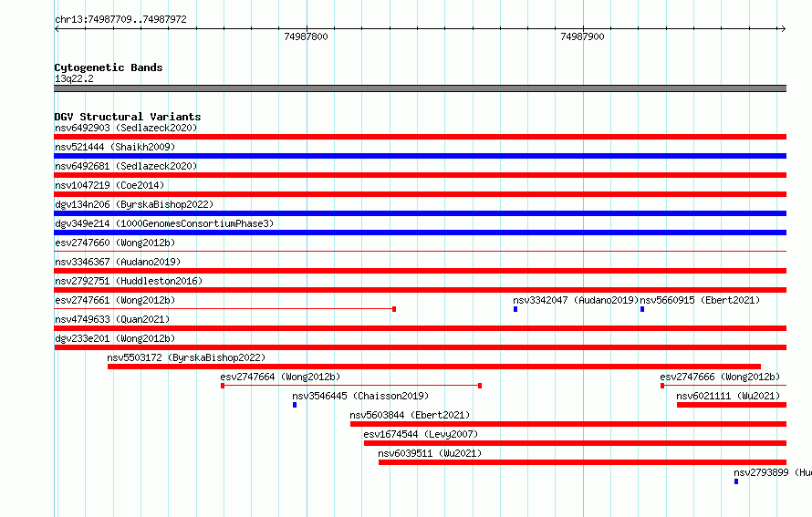Viewport: 812px width, 517px height.
Task: Click the Cytogenetic Bands track heading
Action: [x=109, y=67]
